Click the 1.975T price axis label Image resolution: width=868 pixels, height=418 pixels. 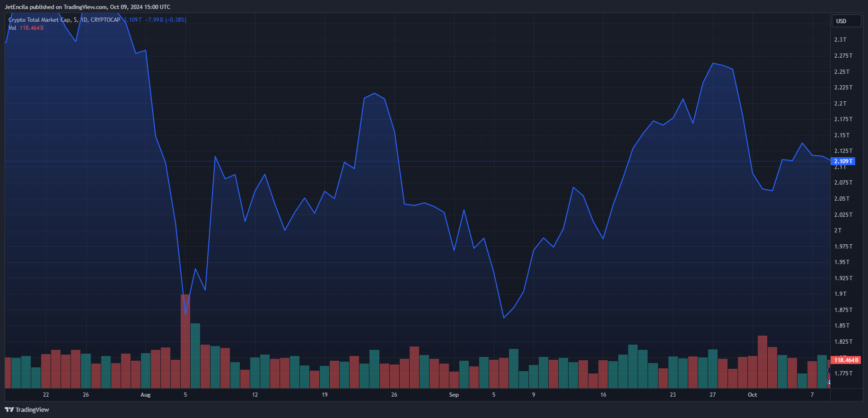(x=843, y=247)
